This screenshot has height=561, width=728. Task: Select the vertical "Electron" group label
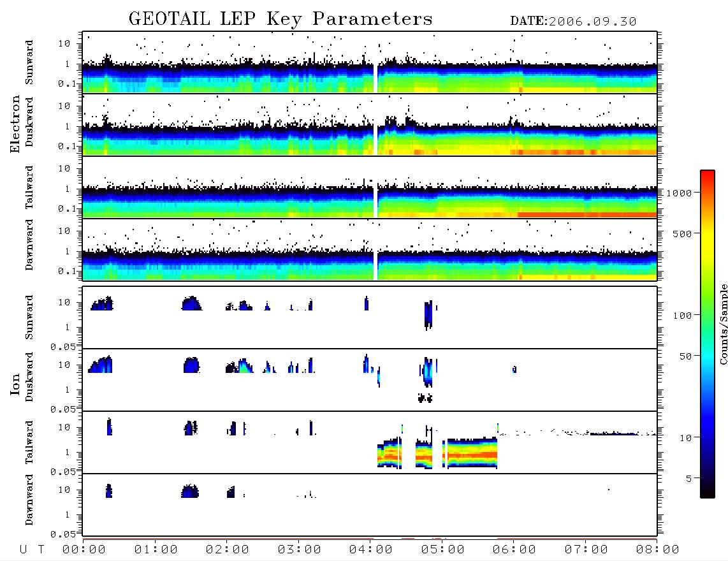[x=15, y=124]
